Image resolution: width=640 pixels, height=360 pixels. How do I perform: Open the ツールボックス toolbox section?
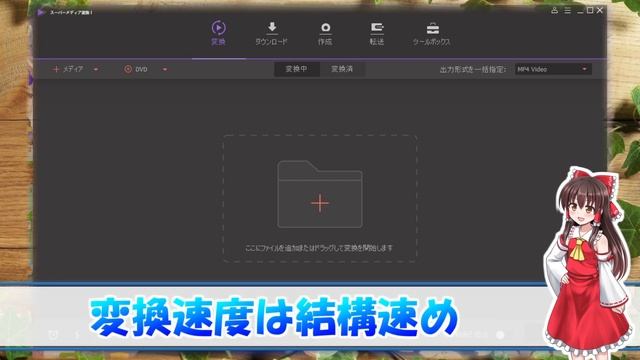(431, 33)
